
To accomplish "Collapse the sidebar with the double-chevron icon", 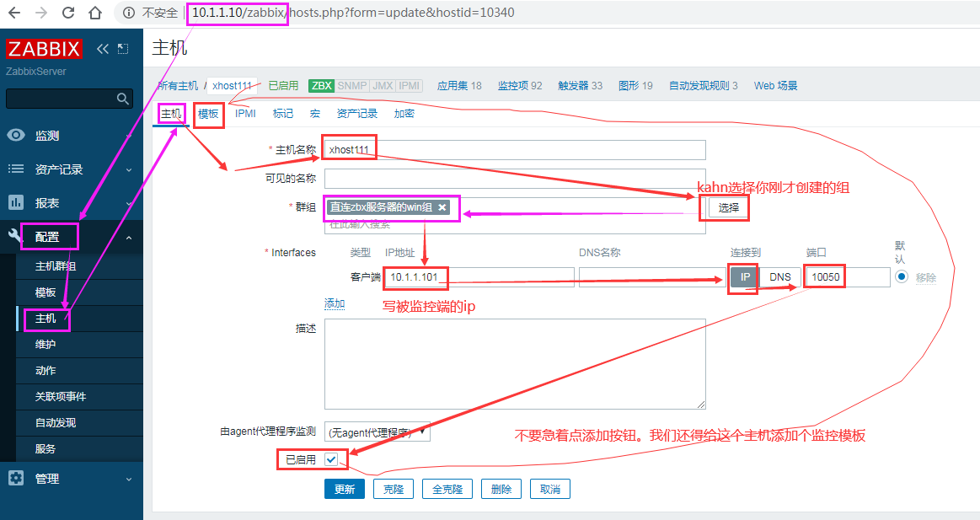I will [x=103, y=49].
